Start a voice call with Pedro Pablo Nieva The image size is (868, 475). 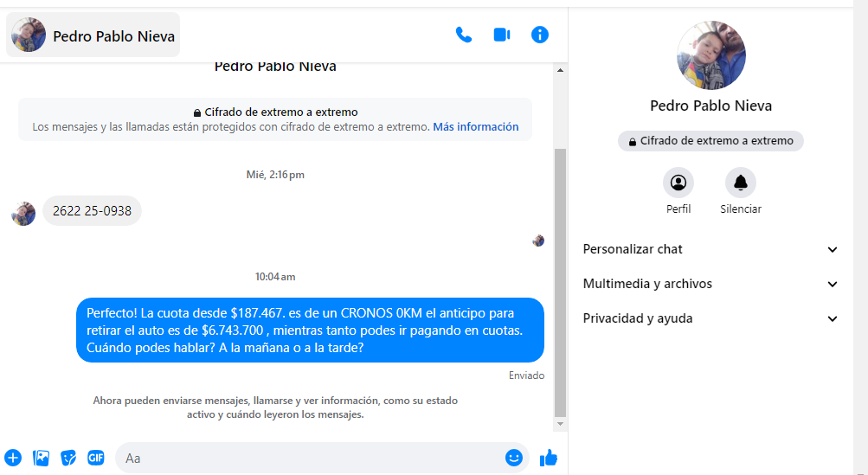click(x=463, y=35)
